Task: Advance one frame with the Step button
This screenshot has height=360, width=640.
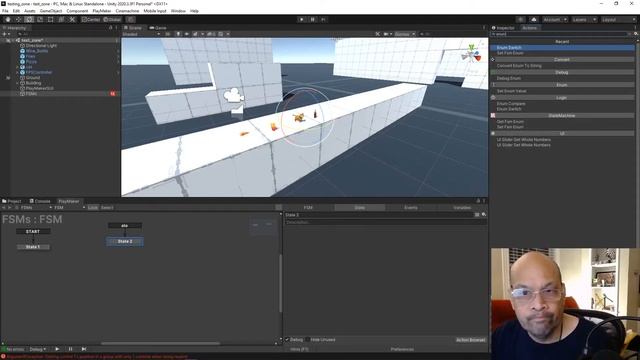Action: [x=323, y=19]
